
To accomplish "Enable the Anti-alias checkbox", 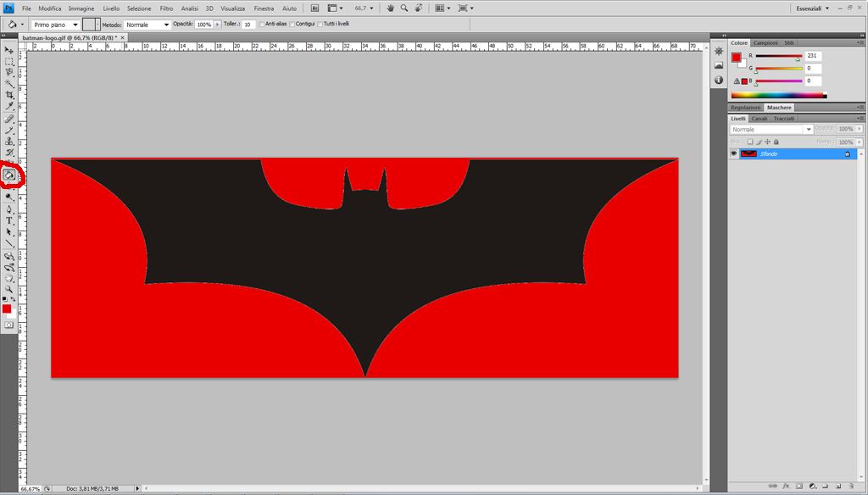I will (262, 25).
